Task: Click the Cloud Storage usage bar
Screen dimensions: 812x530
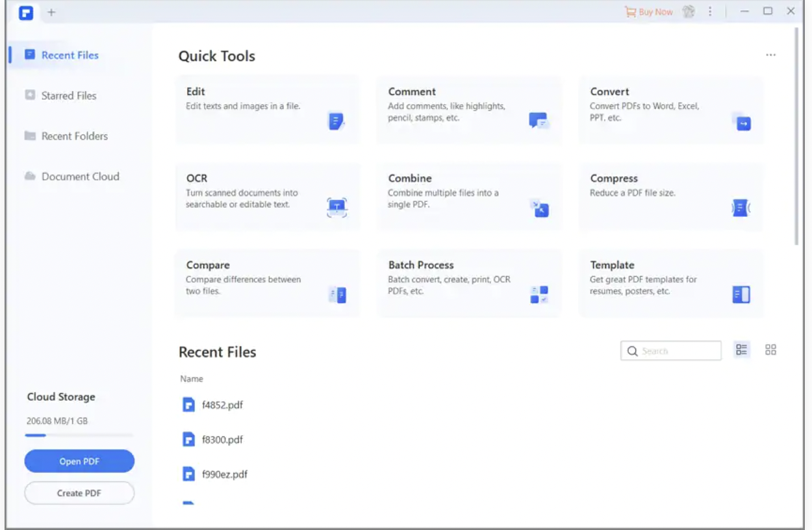Action: pos(79,435)
